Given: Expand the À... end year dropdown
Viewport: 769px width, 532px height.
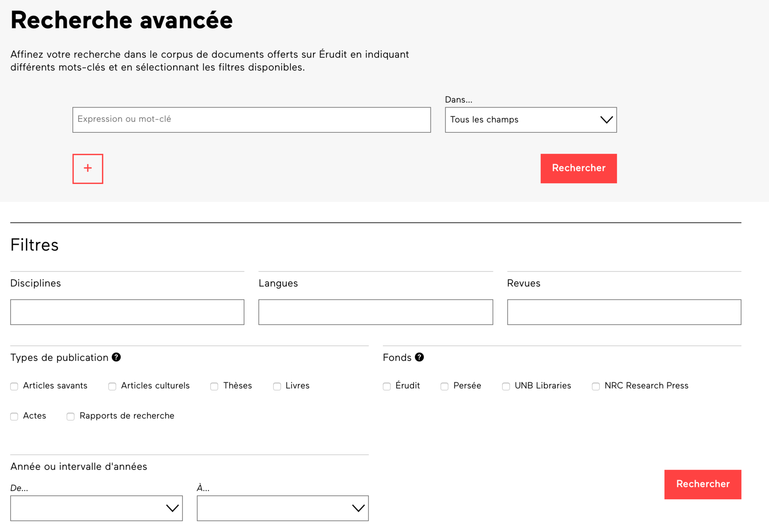Looking at the screenshot, I should [282, 508].
